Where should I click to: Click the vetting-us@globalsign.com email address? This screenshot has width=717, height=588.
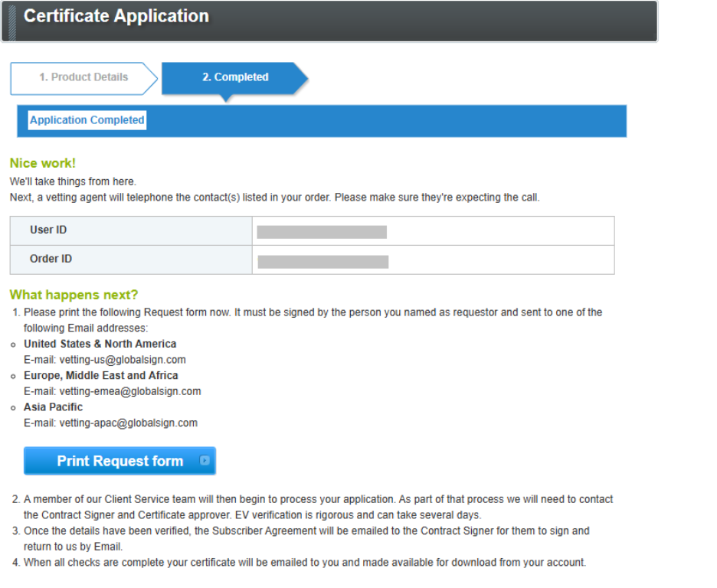(123, 359)
